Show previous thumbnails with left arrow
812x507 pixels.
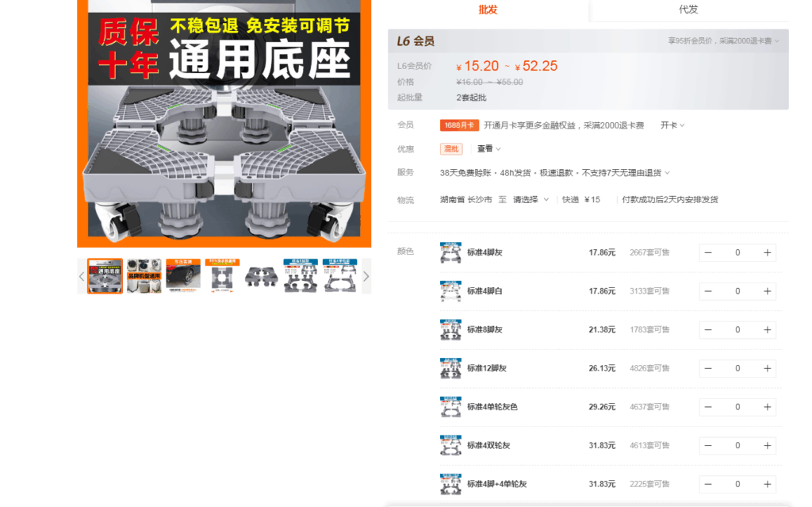pos(82,276)
